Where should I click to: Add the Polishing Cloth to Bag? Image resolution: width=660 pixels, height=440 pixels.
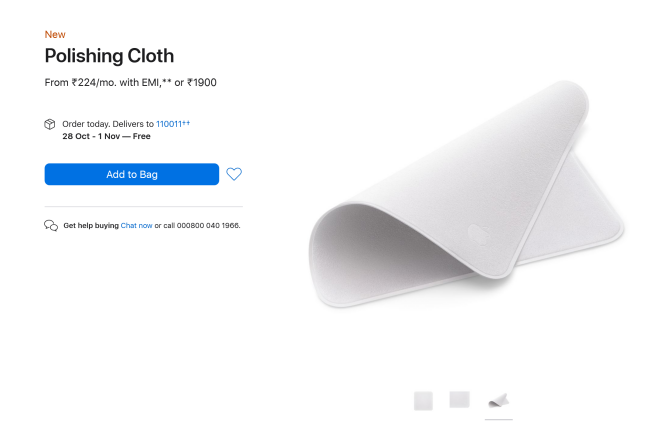coord(132,174)
